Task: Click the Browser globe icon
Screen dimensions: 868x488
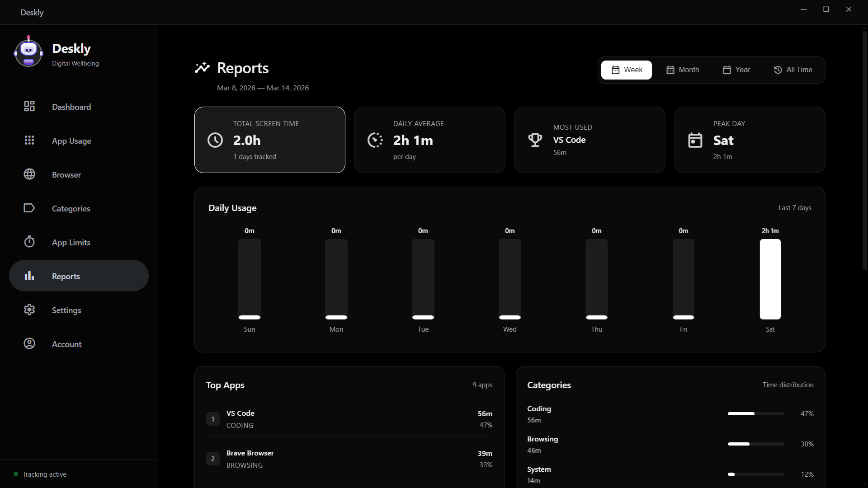Action: (29, 174)
